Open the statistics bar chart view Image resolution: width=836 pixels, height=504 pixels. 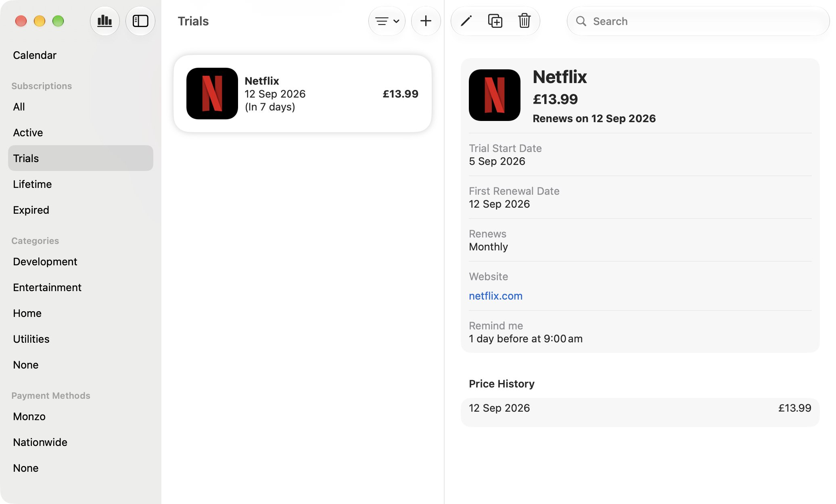coord(104,21)
